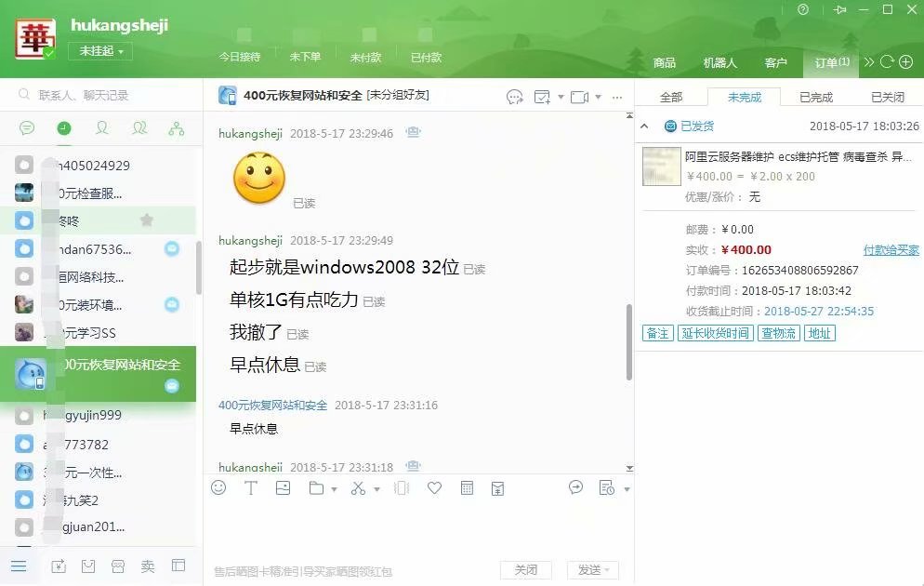The width and height of the screenshot is (924, 586).
Task: Expand the dropdown arrow next to the add-task icon
Action: 561,98
